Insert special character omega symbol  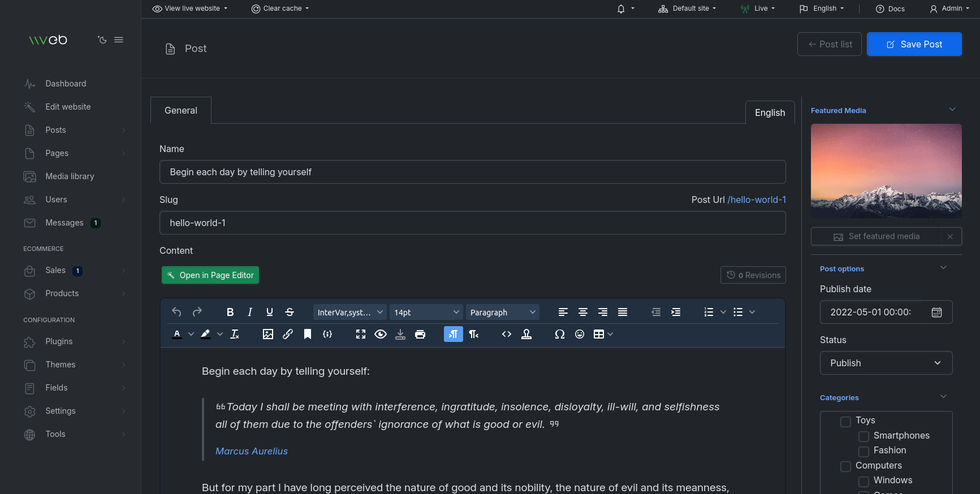[560, 334]
